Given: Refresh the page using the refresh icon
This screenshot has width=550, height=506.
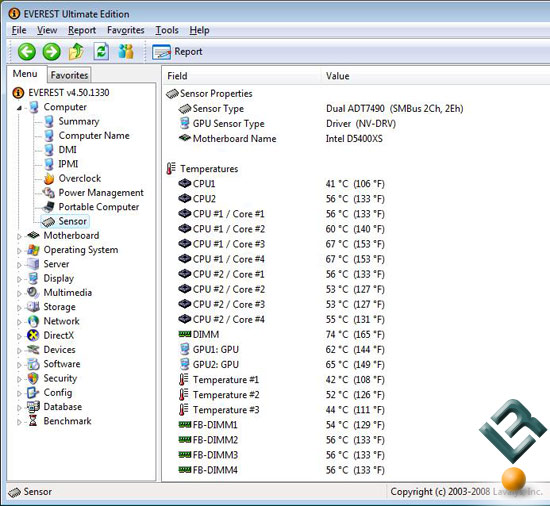Looking at the screenshot, I should click(101, 52).
